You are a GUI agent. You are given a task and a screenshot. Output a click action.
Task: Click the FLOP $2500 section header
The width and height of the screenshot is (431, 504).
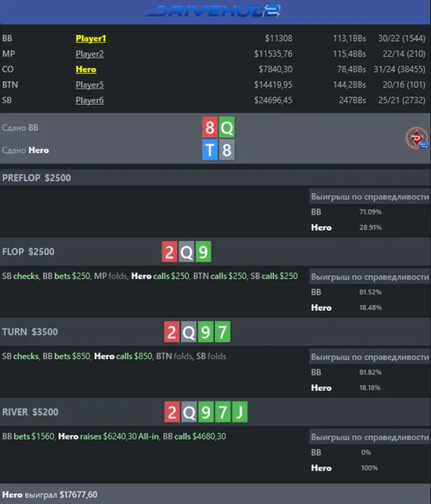(28, 252)
